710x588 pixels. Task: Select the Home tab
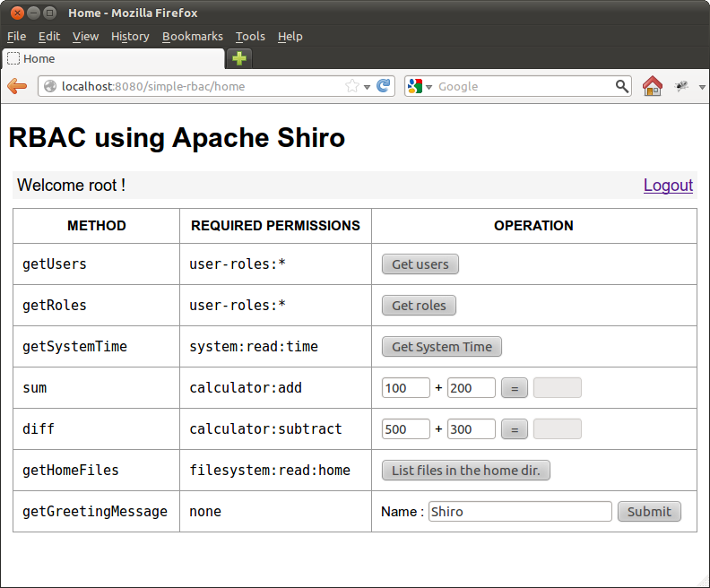point(112,59)
